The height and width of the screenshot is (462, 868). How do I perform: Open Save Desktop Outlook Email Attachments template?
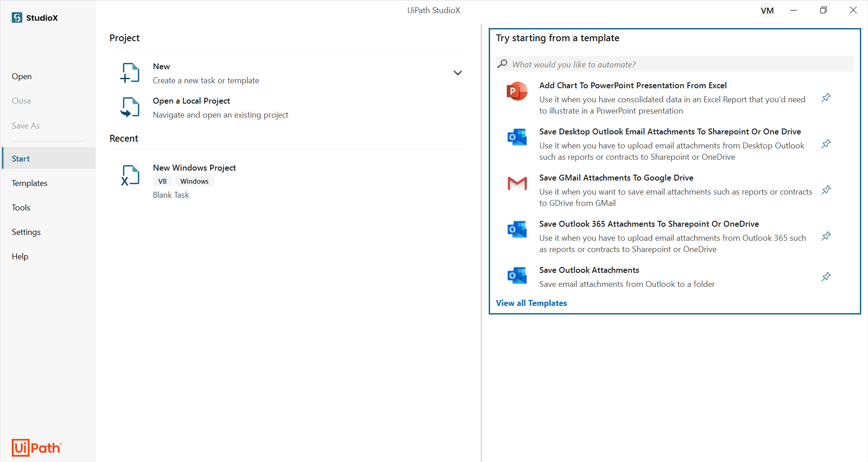(670, 132)
